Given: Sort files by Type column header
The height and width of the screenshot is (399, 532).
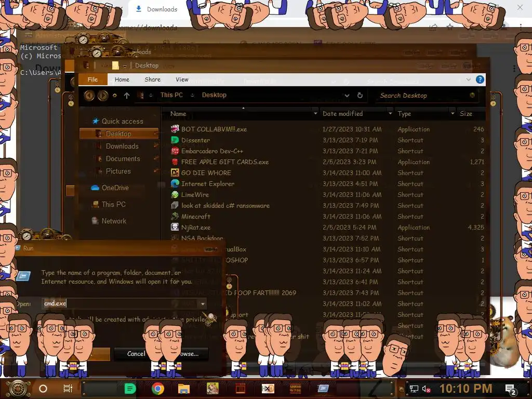Looking at the screenshot, I should (404, 114).
